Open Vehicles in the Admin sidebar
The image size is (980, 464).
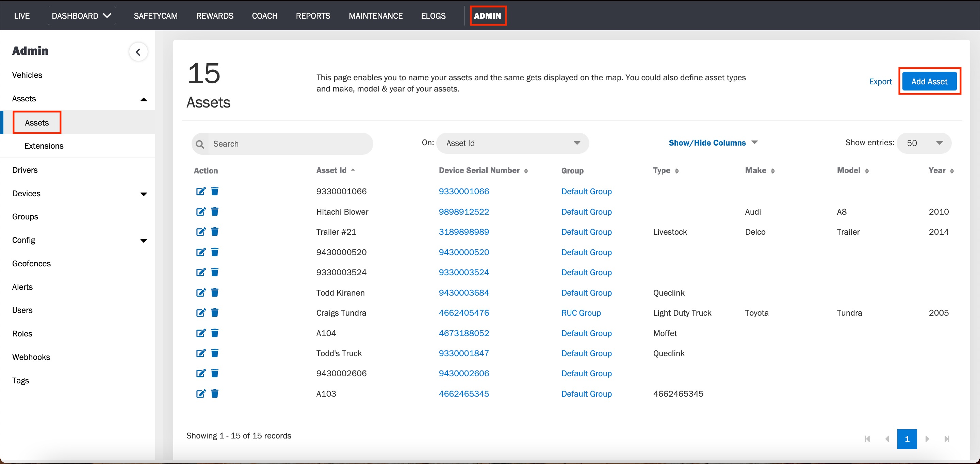click(27, 75)
